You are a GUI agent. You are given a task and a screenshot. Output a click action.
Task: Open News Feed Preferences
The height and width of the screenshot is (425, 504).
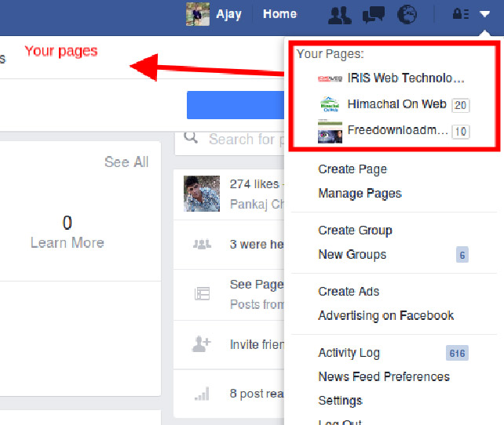coord(384,376)
